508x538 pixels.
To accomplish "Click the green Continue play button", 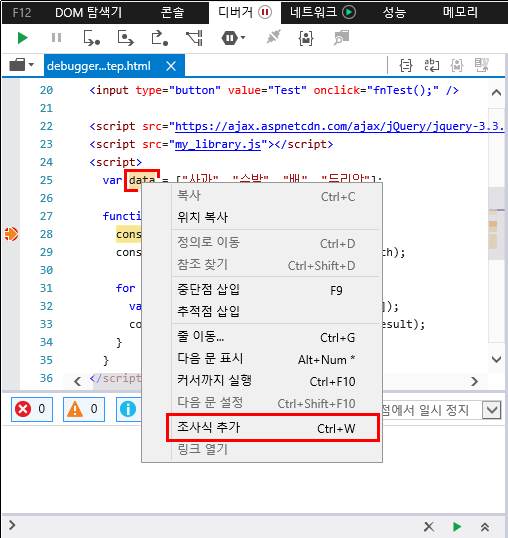I will click(23, 38).
